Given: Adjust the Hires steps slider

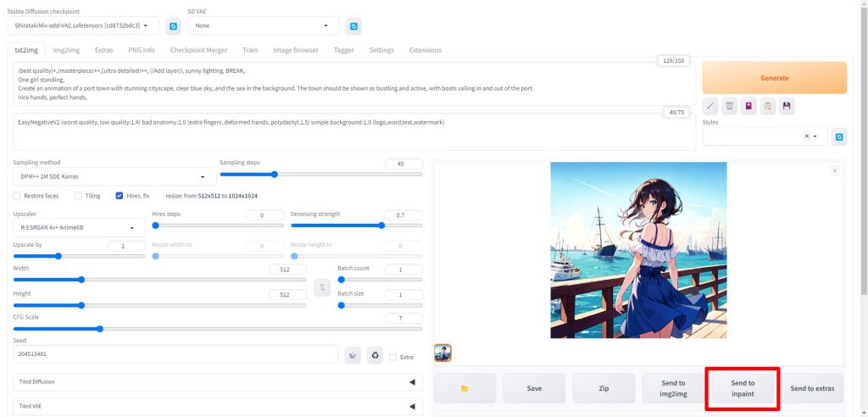Looking at the screenshot, I should (x=218, y=225).
